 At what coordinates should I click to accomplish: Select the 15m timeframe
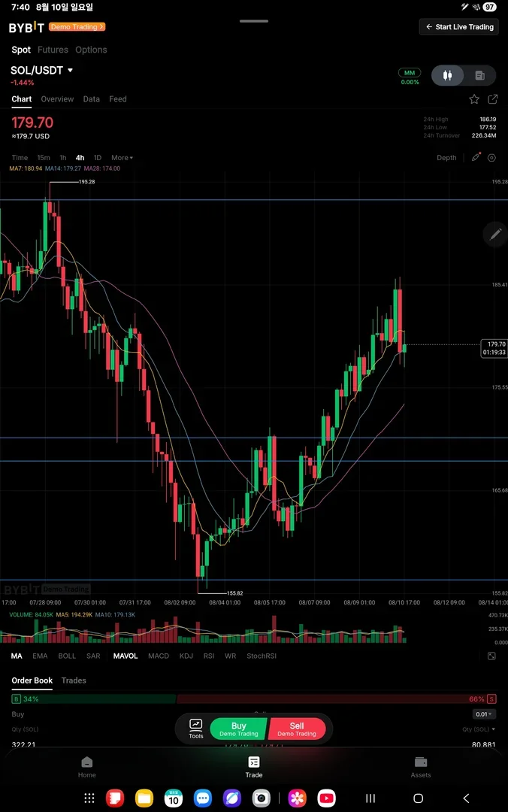(x=44, y=157)
